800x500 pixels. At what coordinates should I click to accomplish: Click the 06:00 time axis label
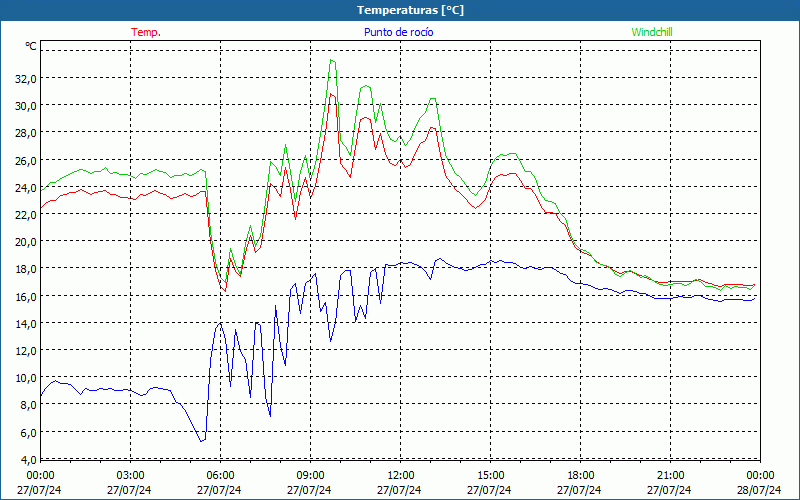coord(220,476)
